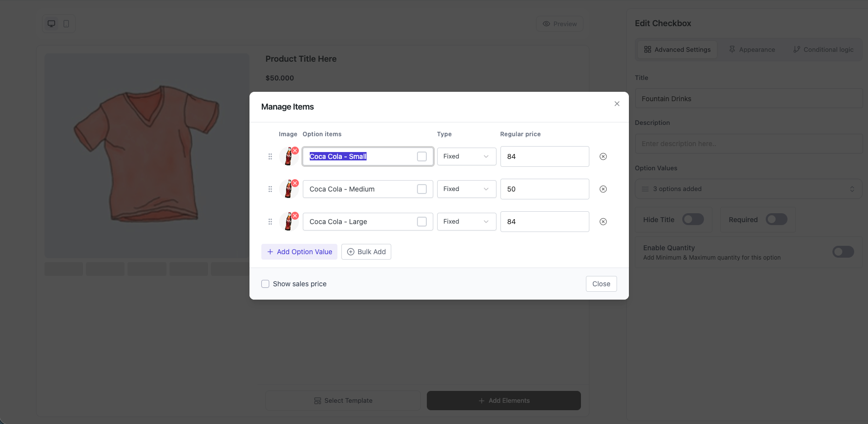Click the regular price field of Coca Cola - Large
Viewport: 868px width, 424px height.
coord(544,222)
